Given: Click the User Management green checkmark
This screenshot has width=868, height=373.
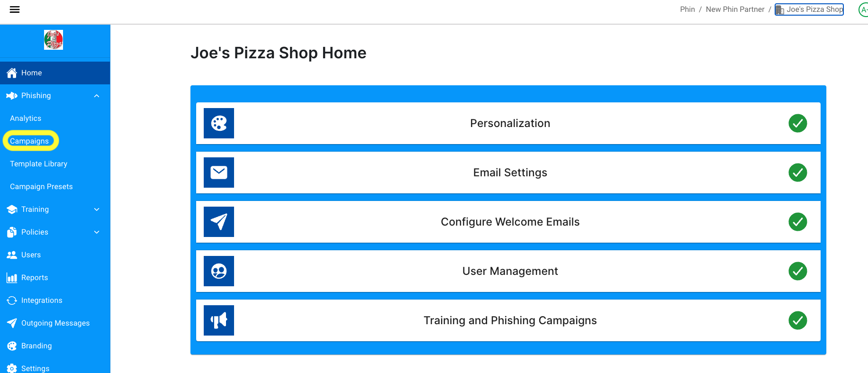Looking at the screenshot, I should pyautogui.click(x=798, y=271).
